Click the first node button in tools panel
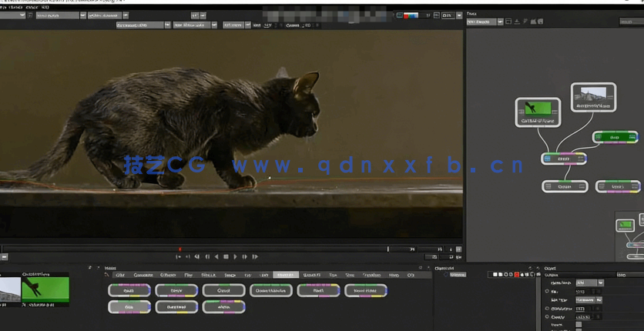 click(129, 291)
